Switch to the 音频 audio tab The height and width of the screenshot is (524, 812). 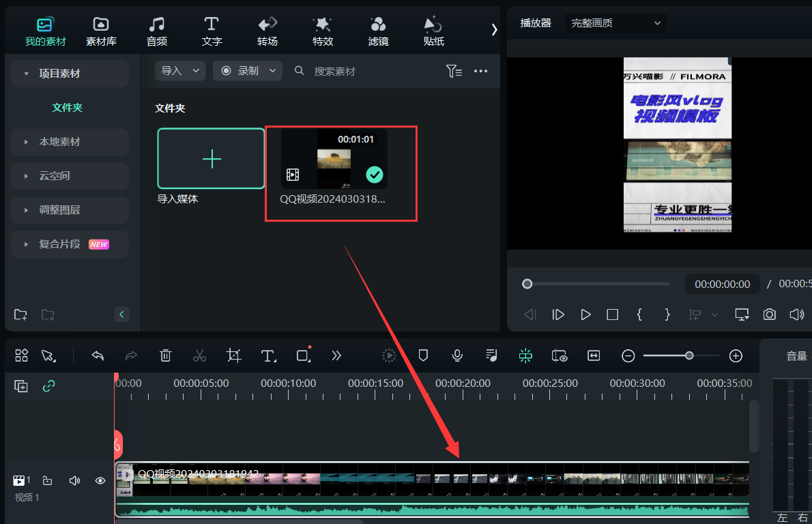[x=157, y=31]
